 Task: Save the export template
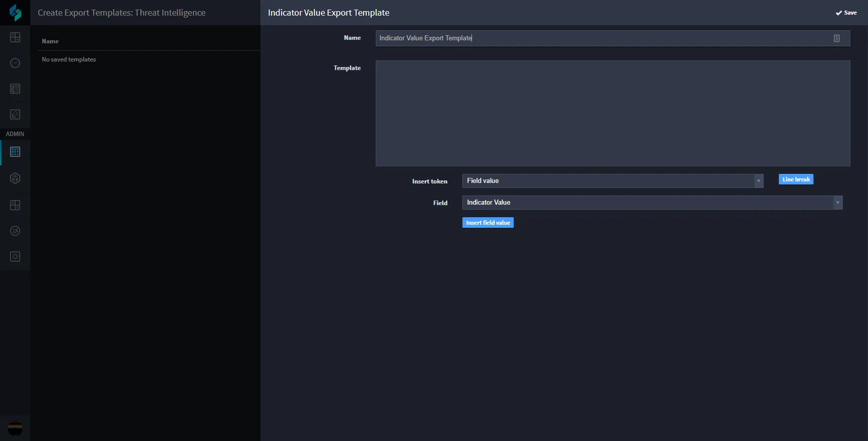click(846, 13)
